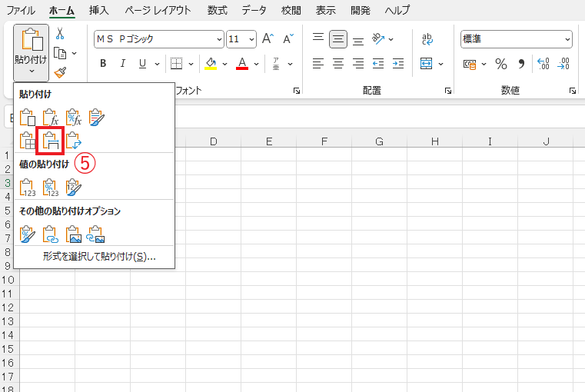Choose the Paste Link option
The image size is (585, 392).
pos(51,234)
